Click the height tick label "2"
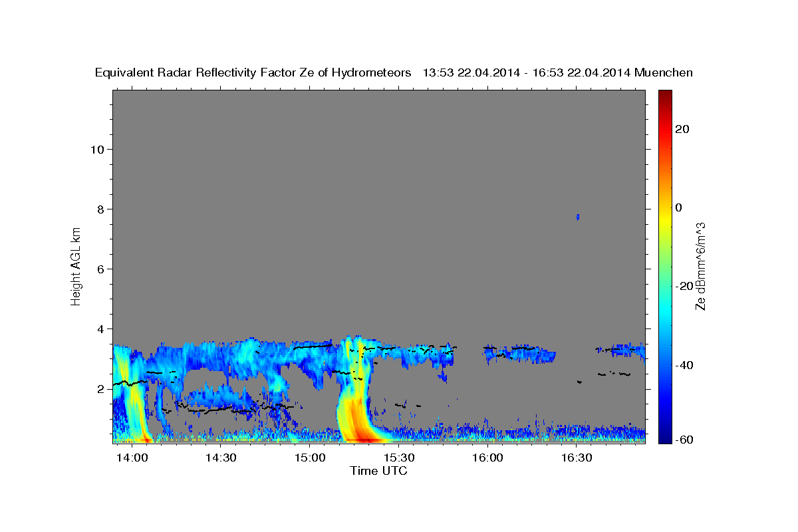798x532 pixels. (101, 389)
